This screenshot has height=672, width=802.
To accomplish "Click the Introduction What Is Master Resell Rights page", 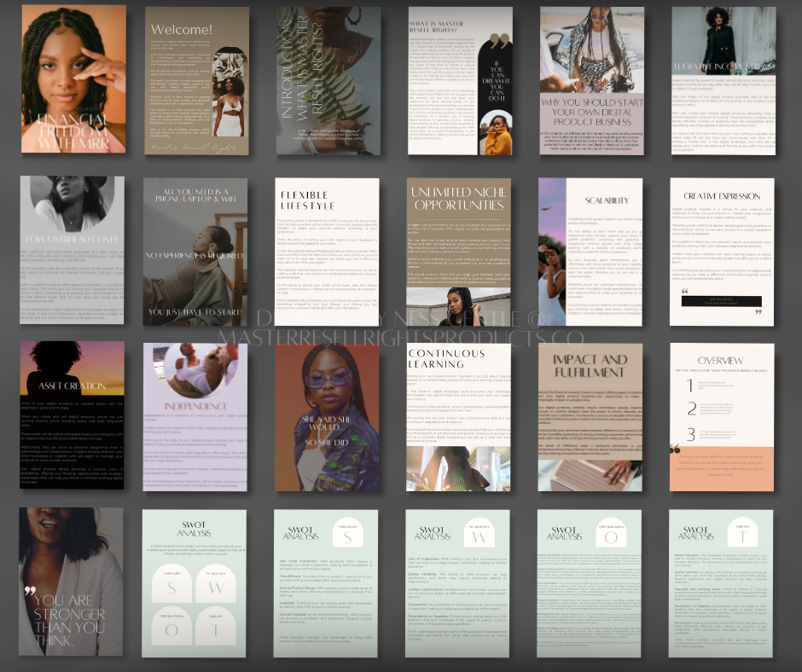I will pyautogui.click(x=328, y=81).
